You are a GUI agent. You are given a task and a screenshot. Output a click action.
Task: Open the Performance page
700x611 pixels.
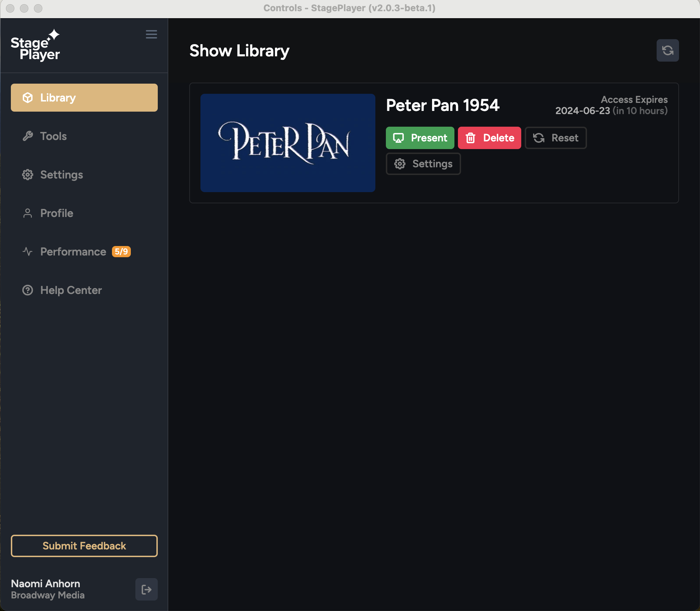84,252
